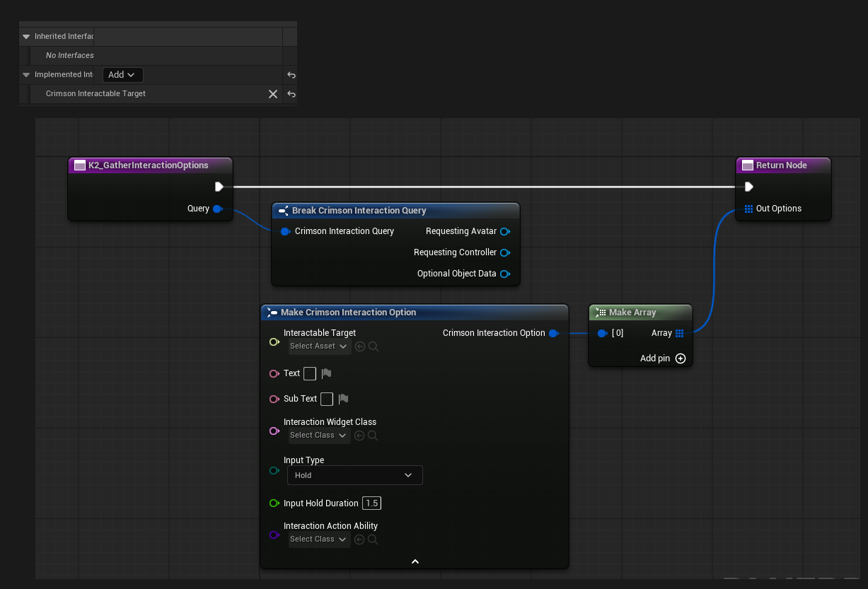Click the Make Array output Array pin
The image size is (868, 589).
click(x=679, y=333)
